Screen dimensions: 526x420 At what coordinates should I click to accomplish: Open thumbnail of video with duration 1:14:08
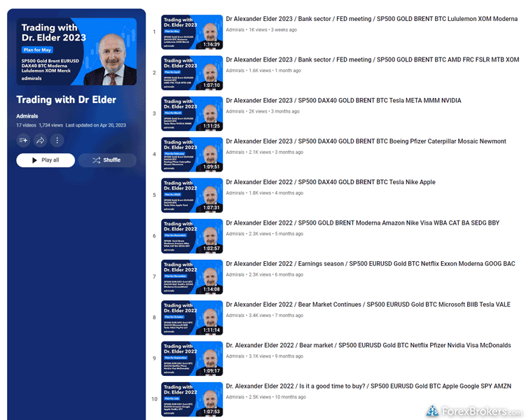tap(192, 277)
